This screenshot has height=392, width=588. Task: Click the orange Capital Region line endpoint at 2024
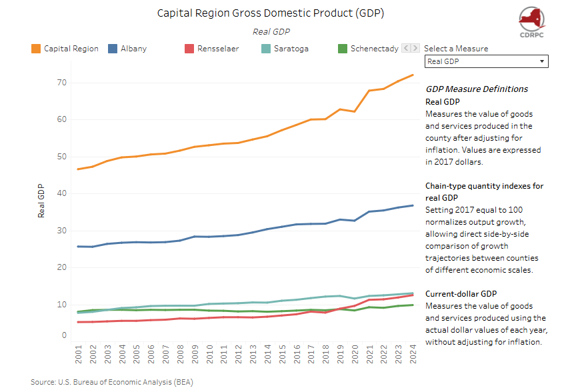point(413,75)
